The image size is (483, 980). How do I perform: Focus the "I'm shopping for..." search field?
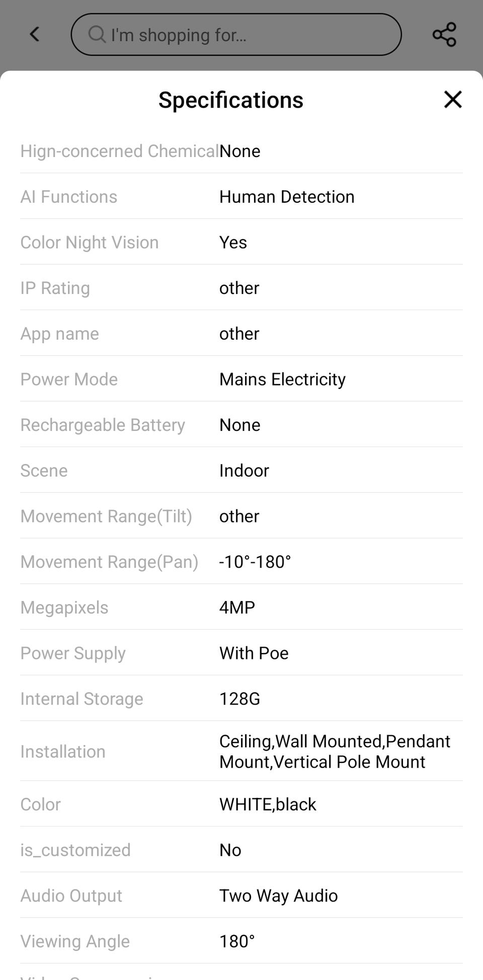[x=236, y=34]
